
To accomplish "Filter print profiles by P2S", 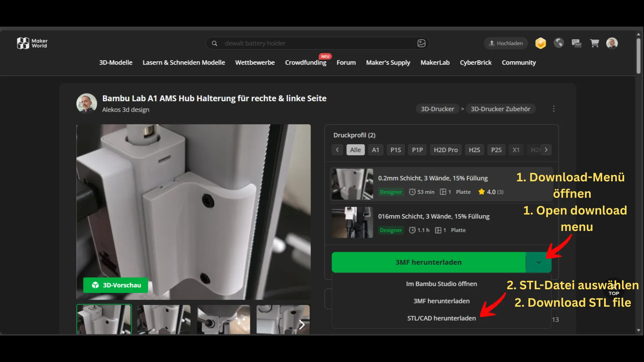I will coord(496,150).
